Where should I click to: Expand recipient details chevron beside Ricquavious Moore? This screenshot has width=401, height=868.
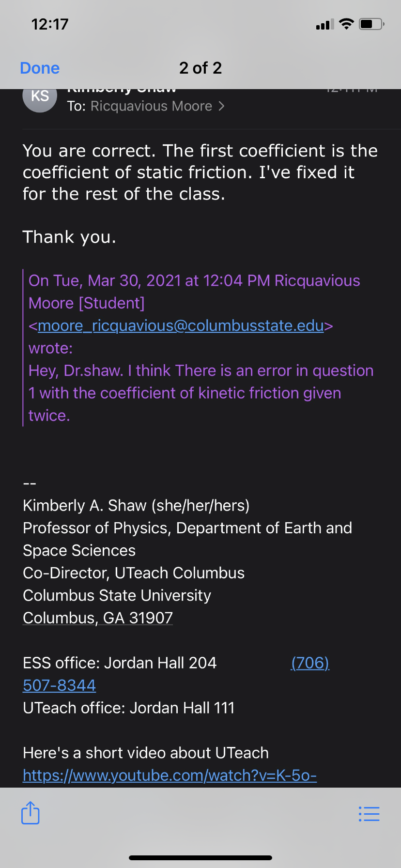(x=221, y=106)
